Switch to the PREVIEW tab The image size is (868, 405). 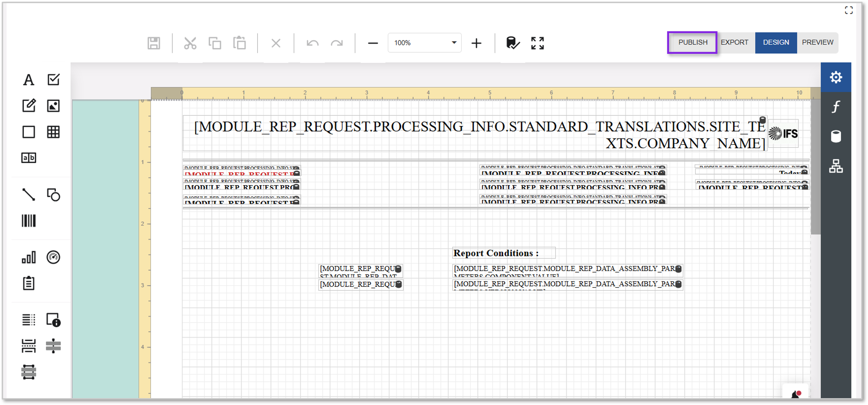pos(817,43)
